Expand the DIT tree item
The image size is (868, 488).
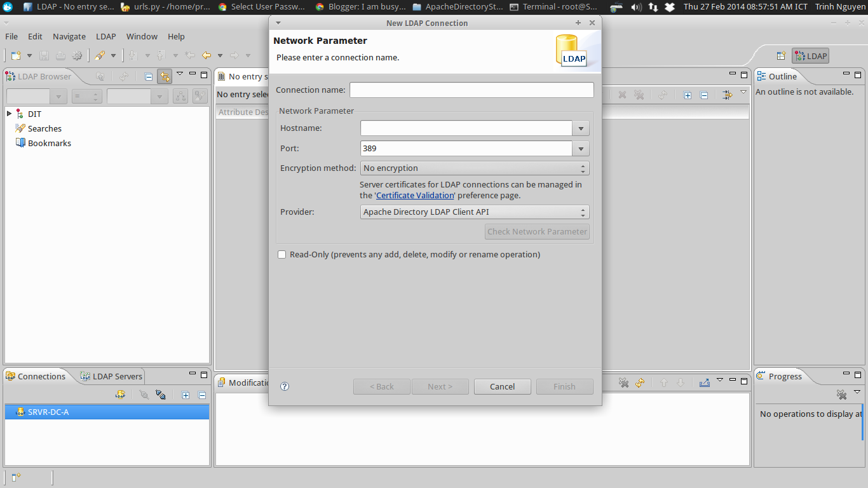(9, 114)
